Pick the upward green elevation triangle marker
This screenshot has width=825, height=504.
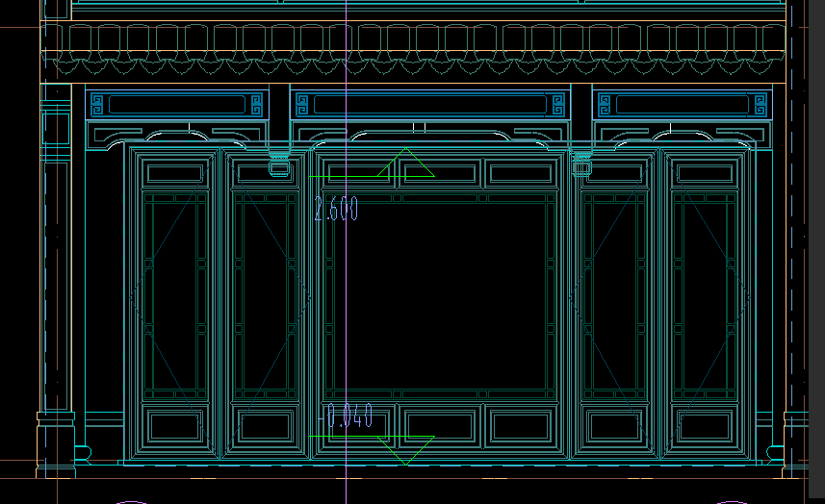point(405,163)
